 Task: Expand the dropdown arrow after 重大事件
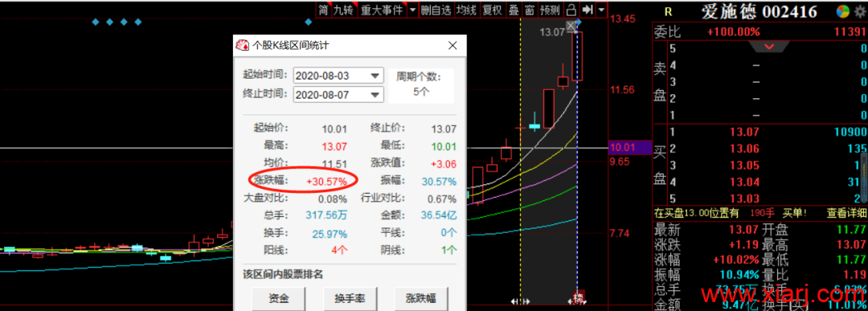click(413, 10)
